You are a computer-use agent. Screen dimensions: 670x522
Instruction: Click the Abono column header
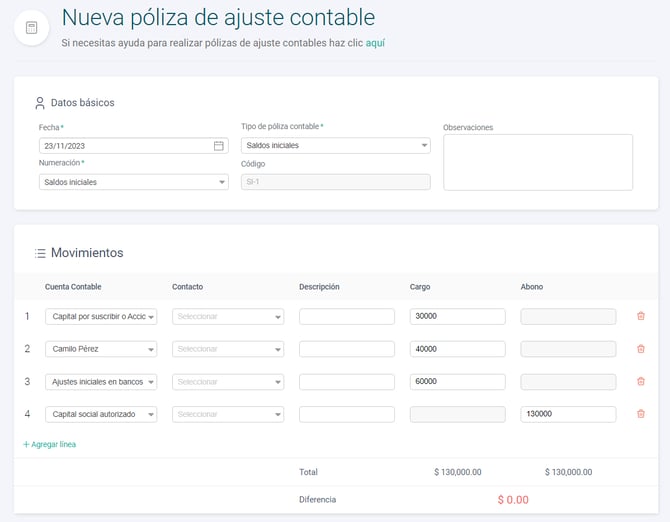pos(532,287)
